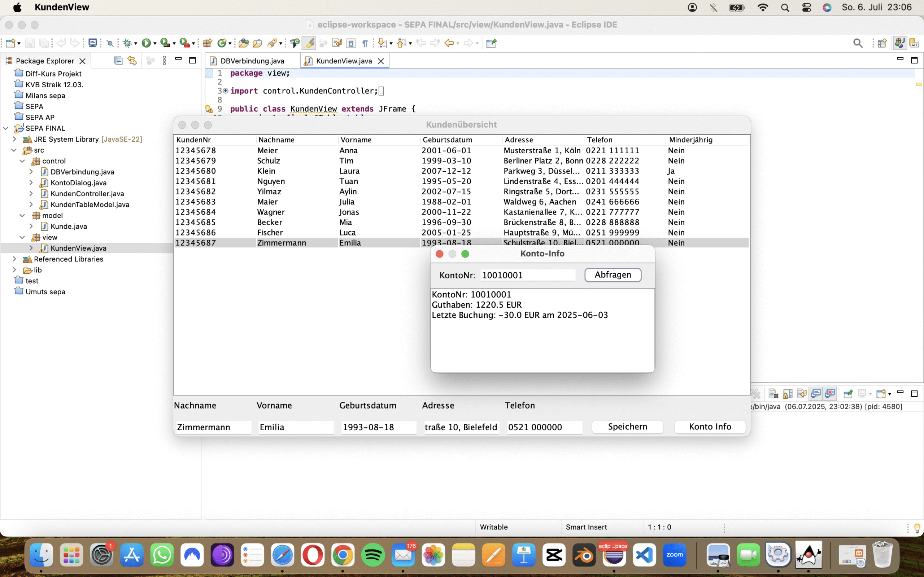Open KundenView menu in macOS menu bar
Image resolution: width=924 pixels, height=577 pixels.
(x=62, y=7)
